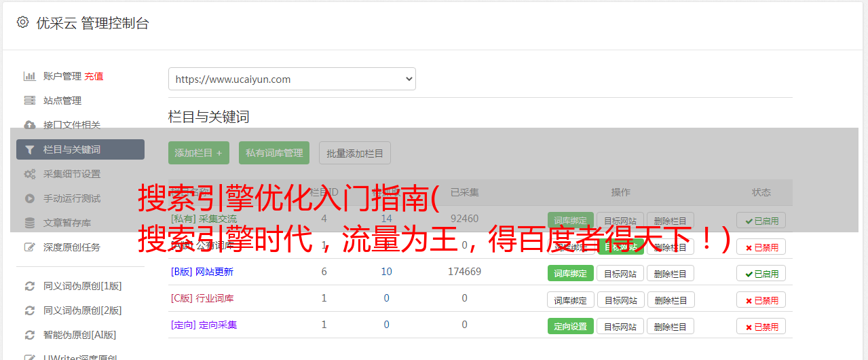Image resolution: width=868 pixels, height=360 pixels.
Task: Open 站点管理 via its server icon
Action: click(x=29, y=101)
